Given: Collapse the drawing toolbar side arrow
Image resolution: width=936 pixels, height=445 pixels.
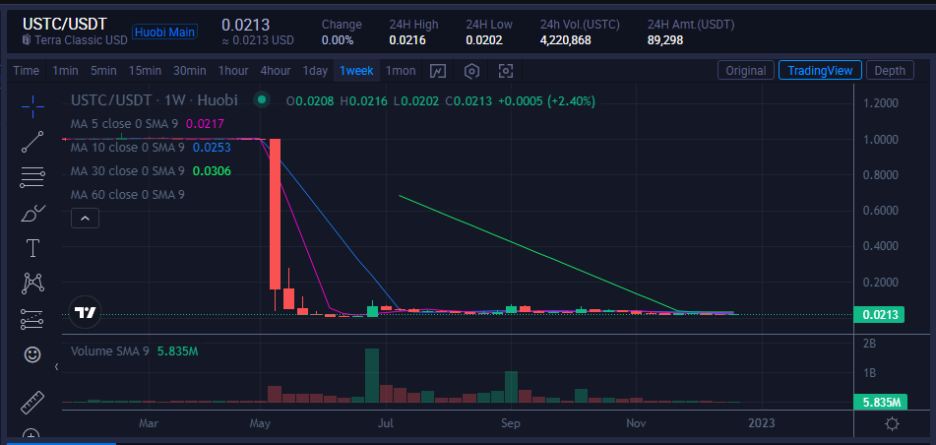Looking at the screenshot, I should point(57,366).
